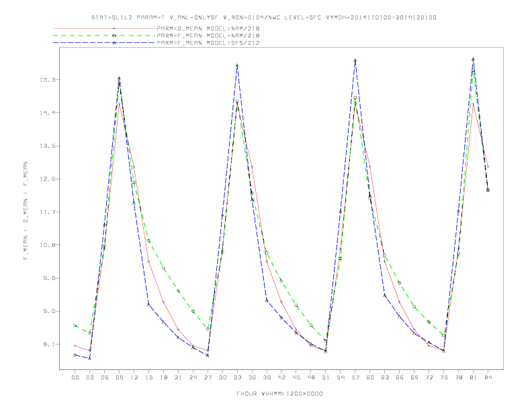532x411 pixels.
Task: Click the chart title beginning STAT=SL1L2
Action: click(264, 17)
